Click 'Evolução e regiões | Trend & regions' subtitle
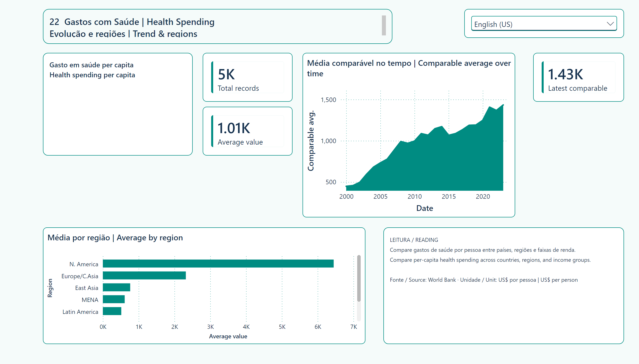Image resolution: width=639 pixels, height=364 pixels. 123,34
